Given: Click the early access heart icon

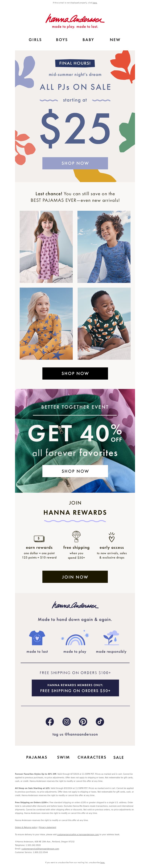Looking at the screenshot, I should coord(112,537).
